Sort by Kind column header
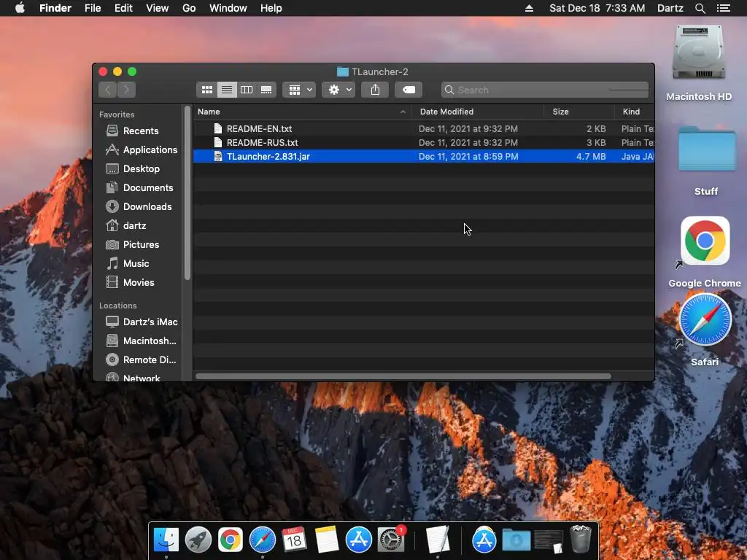The image size is (747, 560). click(635, 112)
